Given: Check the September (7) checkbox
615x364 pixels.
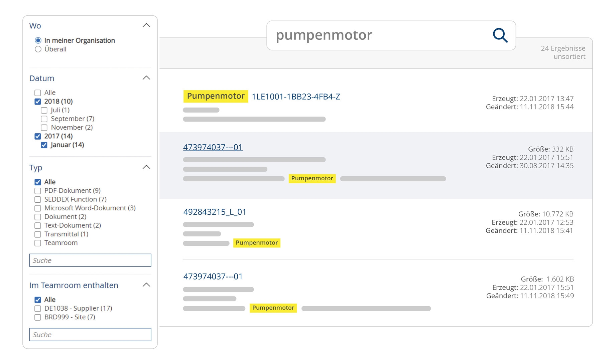Looking at the screenshot, I should (x=44, y=119).
